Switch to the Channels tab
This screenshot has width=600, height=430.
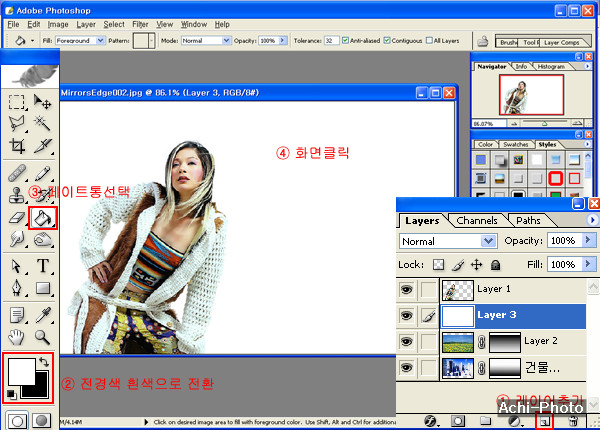coord(479,220)
